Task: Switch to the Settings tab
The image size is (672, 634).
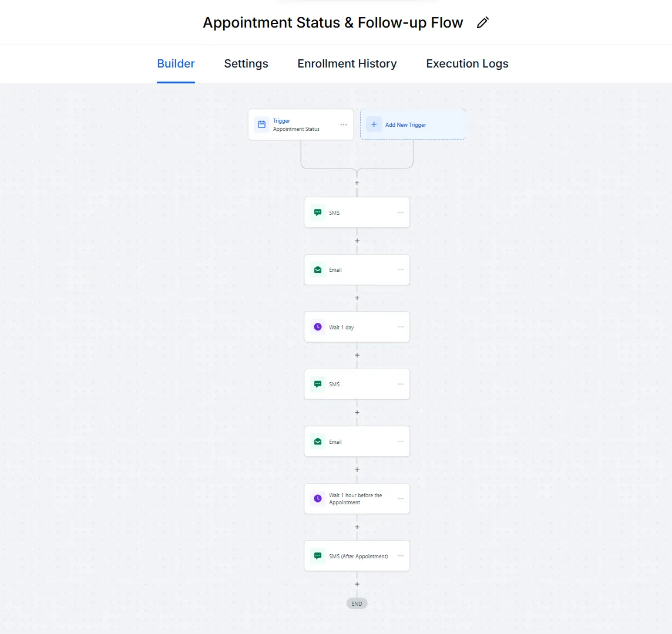Action: (x=246, y=64)
